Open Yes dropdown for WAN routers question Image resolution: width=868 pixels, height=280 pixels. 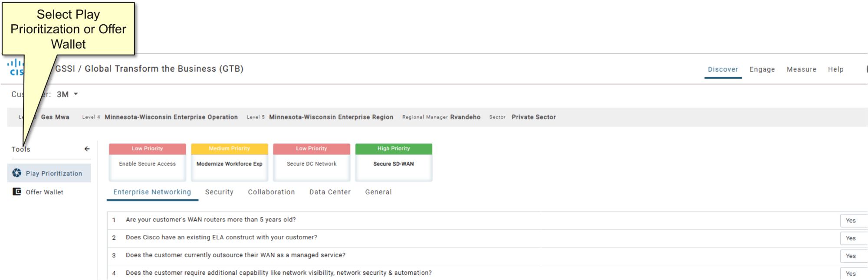coord(854,221)
